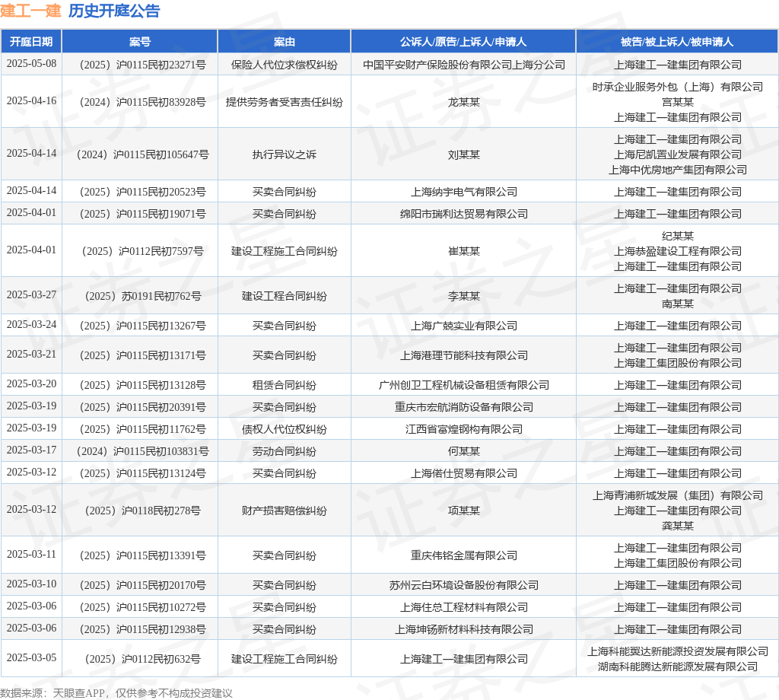Click 执行异议之诉 cause cell
Viewport: 779px width, 700px height.
click(x=285, y=154)
